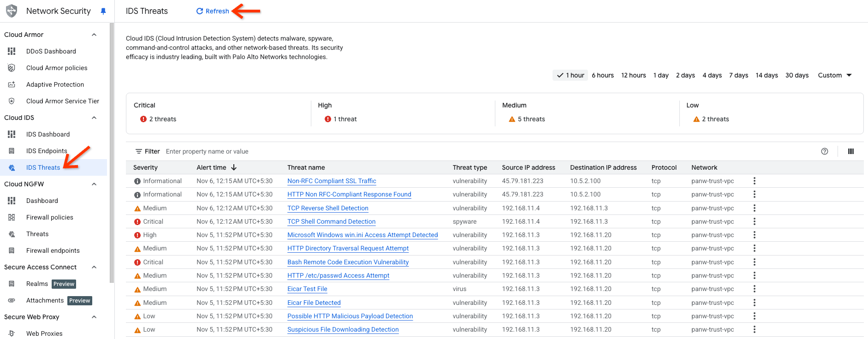Viewport: 868px width, 339px height.
Task: Open actions menu for Eicar Test File row
Action: (755, 289)
